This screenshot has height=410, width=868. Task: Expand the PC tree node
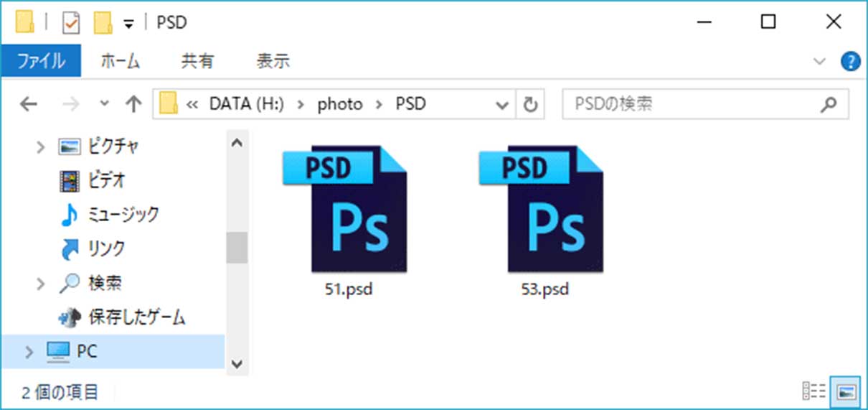tap(29, 351)
